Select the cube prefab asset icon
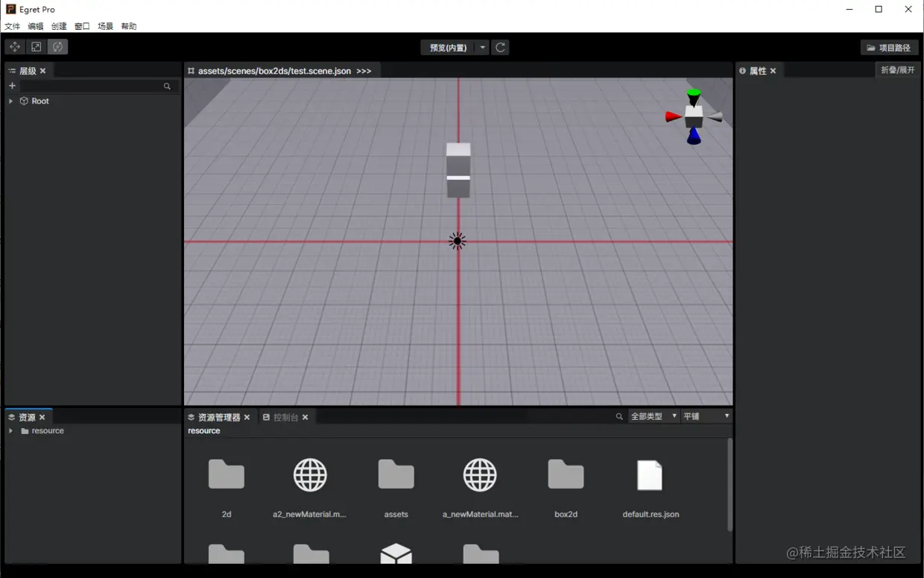924x578 pixels. (x=396, y=553)
